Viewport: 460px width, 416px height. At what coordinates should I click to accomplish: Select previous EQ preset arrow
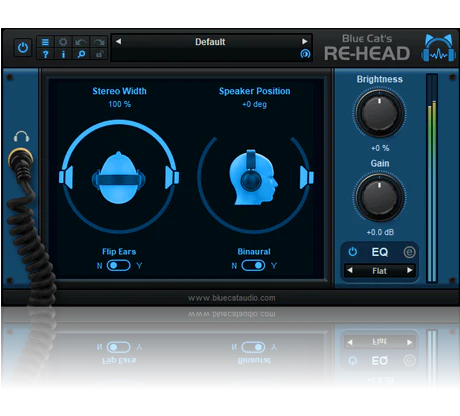pyautogui.click(x=350, y=270)
